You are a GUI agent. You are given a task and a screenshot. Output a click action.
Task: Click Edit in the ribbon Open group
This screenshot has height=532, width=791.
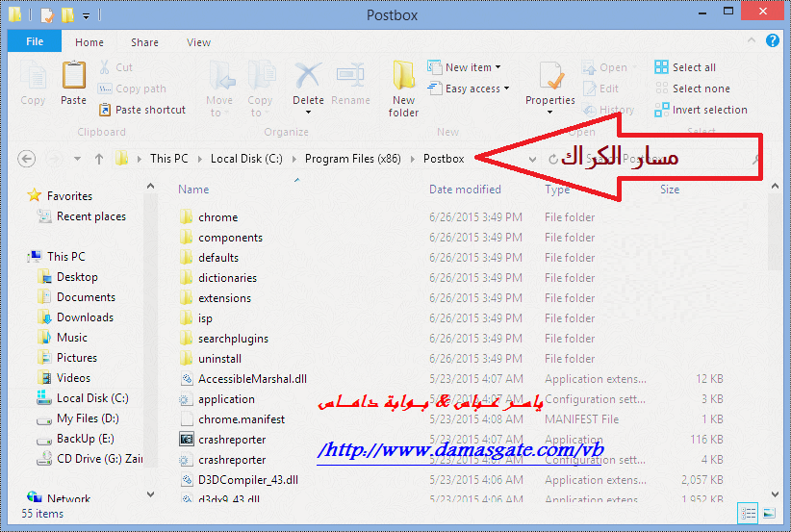[x=600, y=89]
